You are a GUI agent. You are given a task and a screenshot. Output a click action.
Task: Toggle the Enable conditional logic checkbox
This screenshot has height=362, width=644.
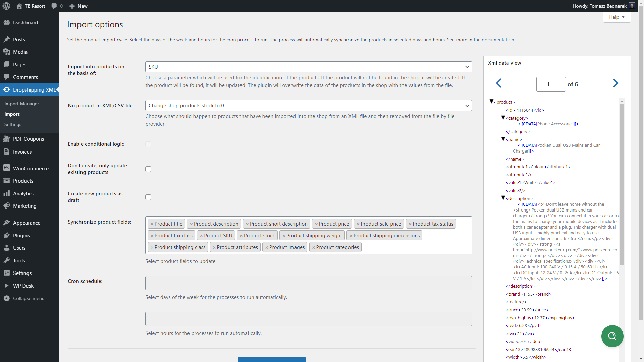click(x=148, y=144)
